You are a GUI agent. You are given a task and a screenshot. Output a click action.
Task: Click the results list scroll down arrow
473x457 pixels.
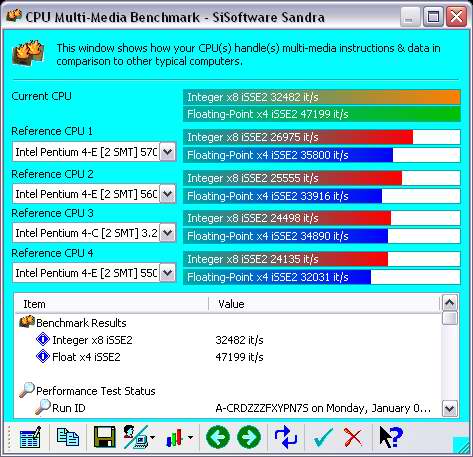[450, 408]
